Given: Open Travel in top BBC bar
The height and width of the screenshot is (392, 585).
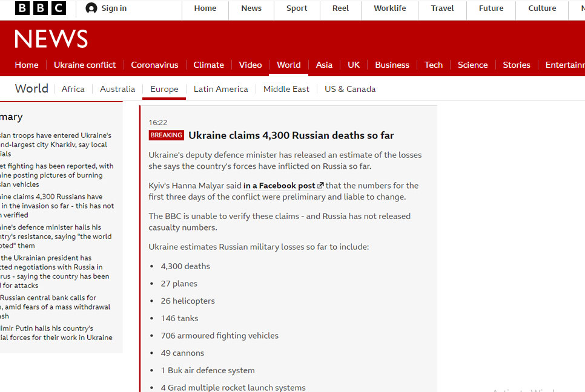Looking at the screenshot, I should [443, 8].
